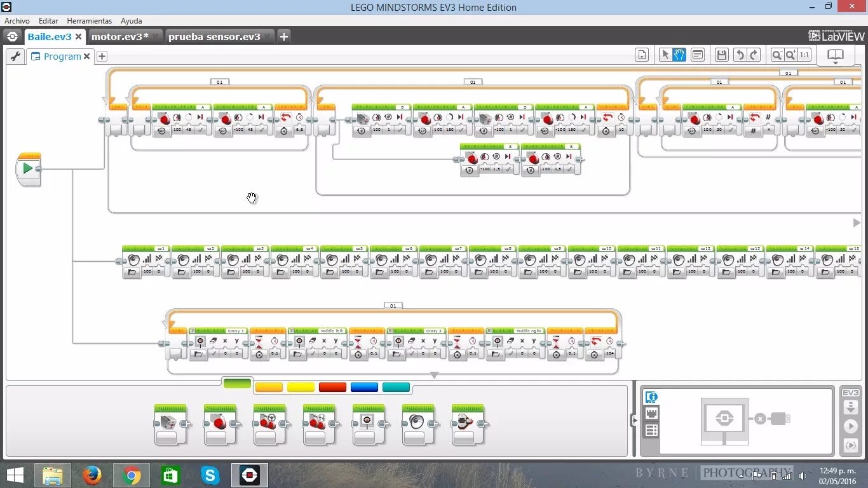Undo the last action
The width and height of the screenshot is (868, 488).
[739, 55]
